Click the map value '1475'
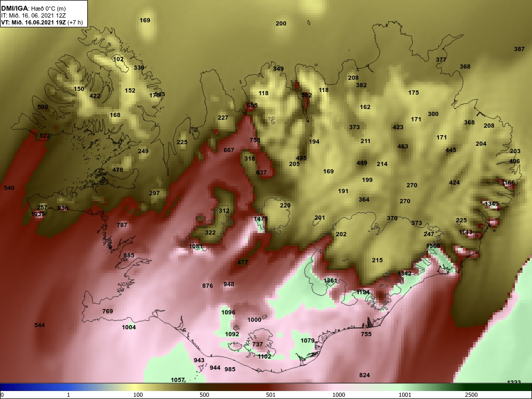The image size is (532, 399). 261,219
